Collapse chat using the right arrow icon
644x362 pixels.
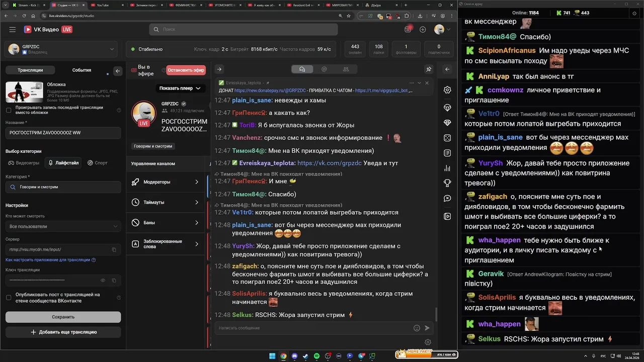pos(219,69)
